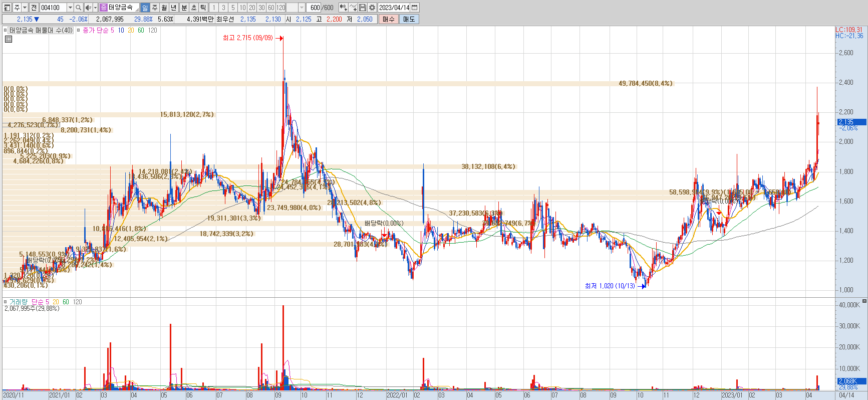
Task: Click the purple 증 badge icon
Action: (x=103, y=8)
